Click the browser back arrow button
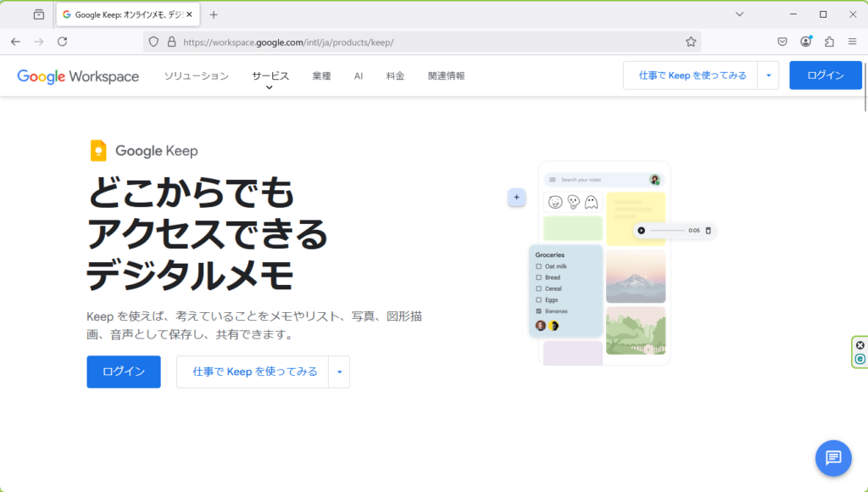 [x=15, y=42]
